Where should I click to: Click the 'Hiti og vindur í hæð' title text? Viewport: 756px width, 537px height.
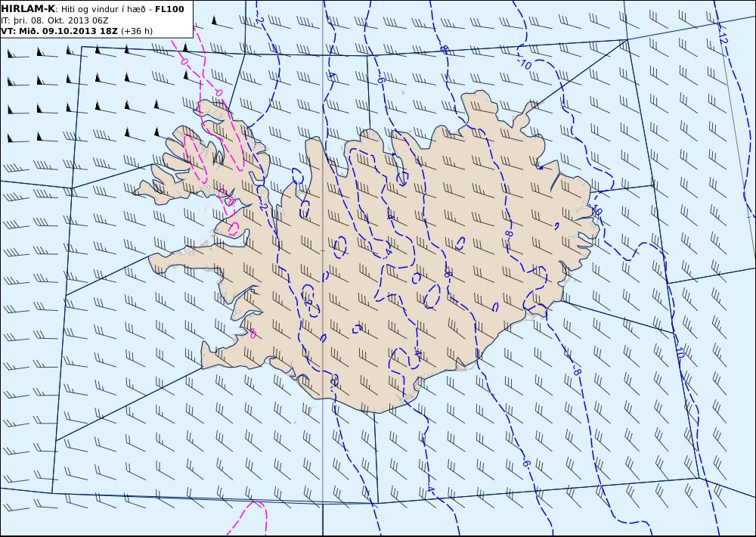[x=106, y=10]
